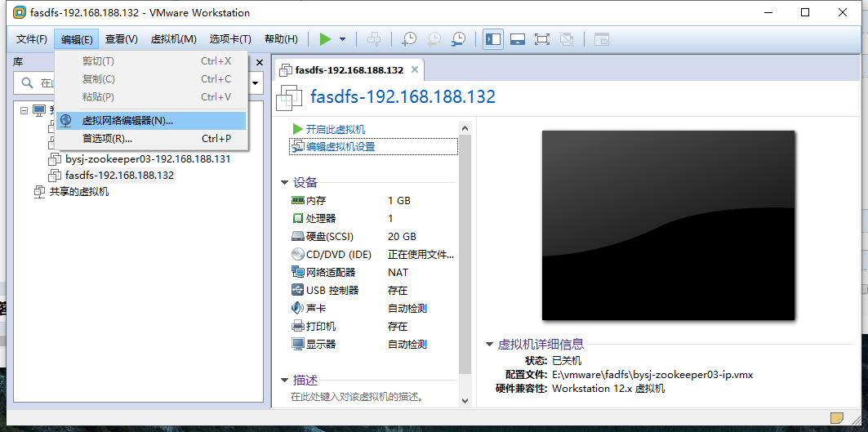Click the revert to snapshot icon
The height and width of the screenshot is (432, 868).
click(434, 39)
